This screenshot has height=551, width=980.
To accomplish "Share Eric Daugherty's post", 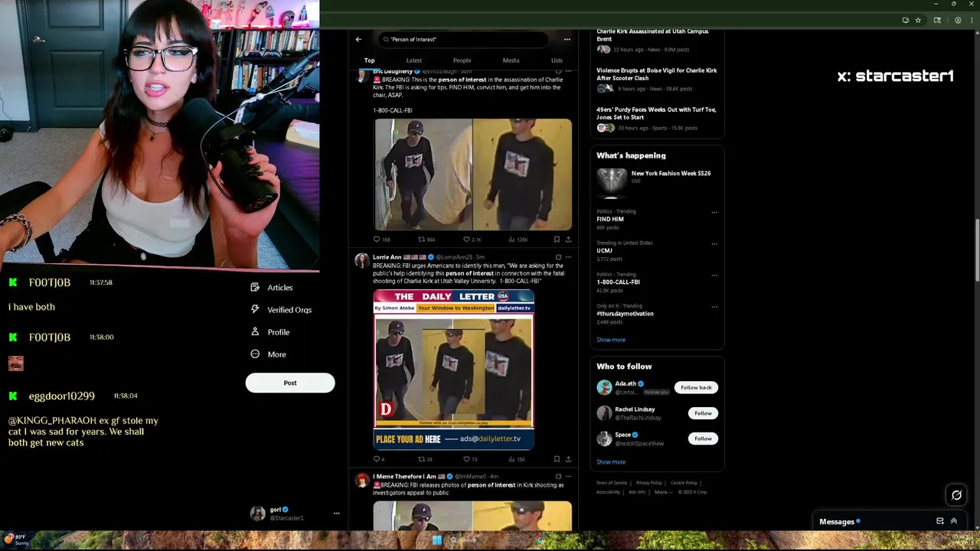I will pos(568,240).
